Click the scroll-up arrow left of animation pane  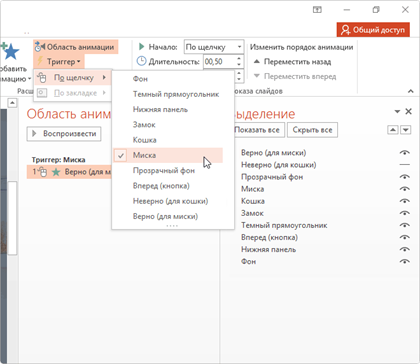click(12, 102)
